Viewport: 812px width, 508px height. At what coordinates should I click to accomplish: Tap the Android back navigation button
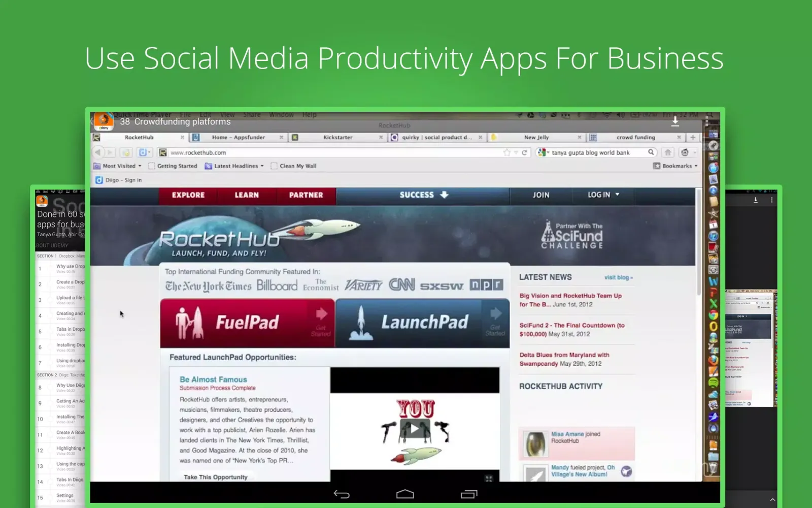pos(342,494)
